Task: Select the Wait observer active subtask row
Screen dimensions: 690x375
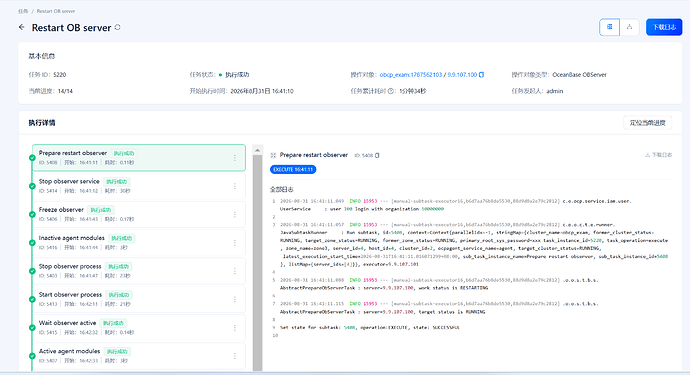Action: 139,327
